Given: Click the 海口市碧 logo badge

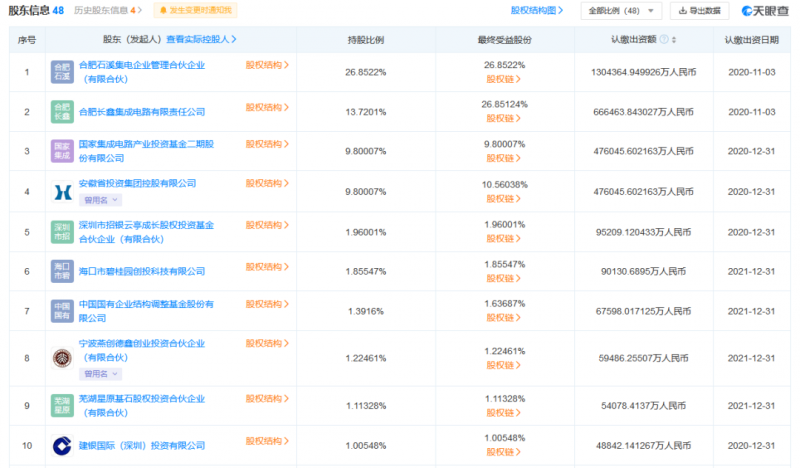Looking at the screenshot, I should pos(62,271).
